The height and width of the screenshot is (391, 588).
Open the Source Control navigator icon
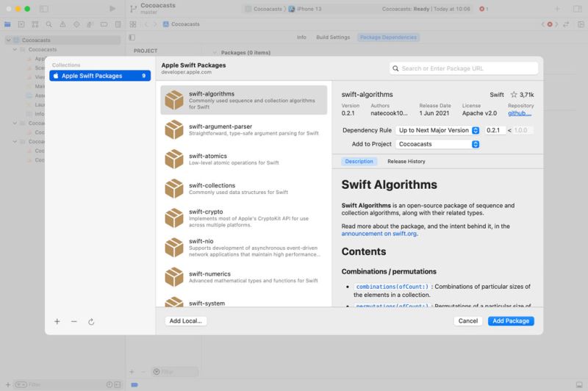(x=21, y=24)
